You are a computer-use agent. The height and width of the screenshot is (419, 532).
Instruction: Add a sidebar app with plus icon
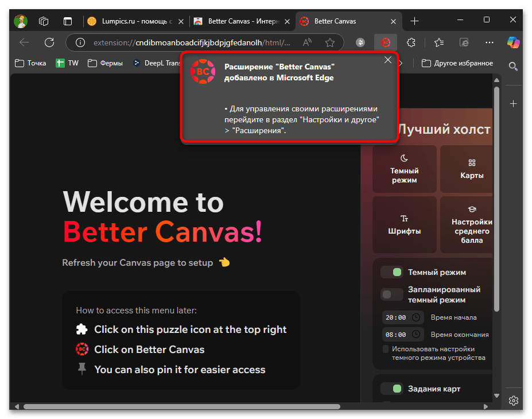click(x=513, y=103)
